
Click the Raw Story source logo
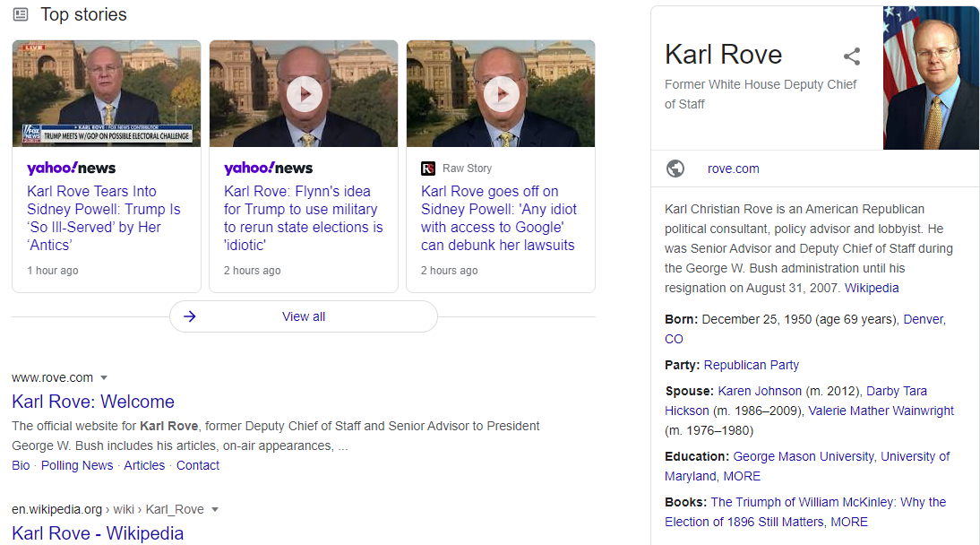point(428,169)
